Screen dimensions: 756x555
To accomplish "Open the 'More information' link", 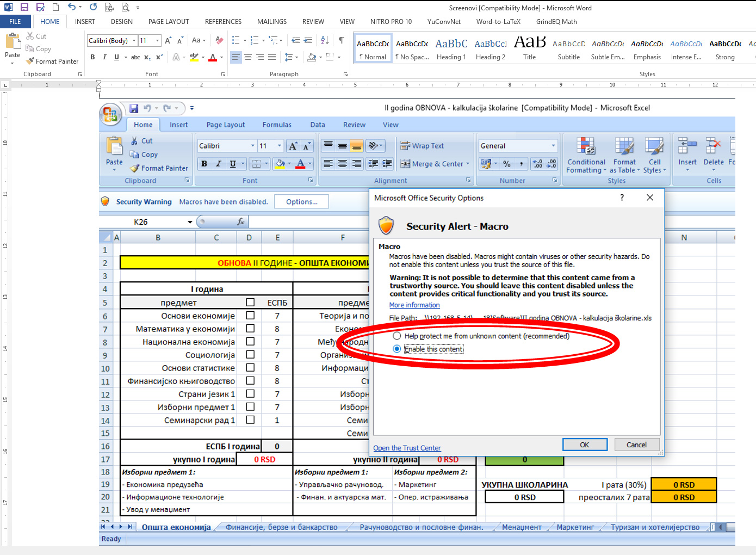I will (x=414, y=305).
